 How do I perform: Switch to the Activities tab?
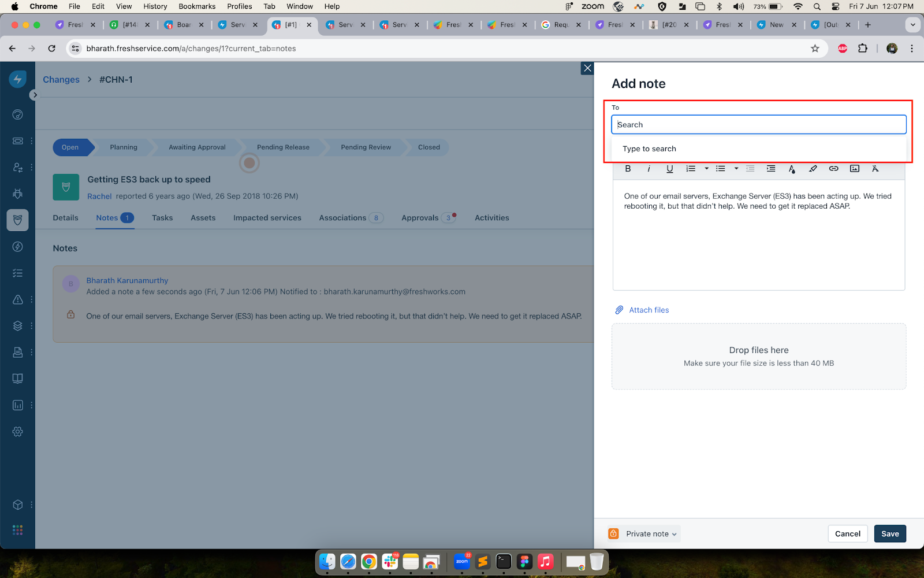[x=492, y=218]
